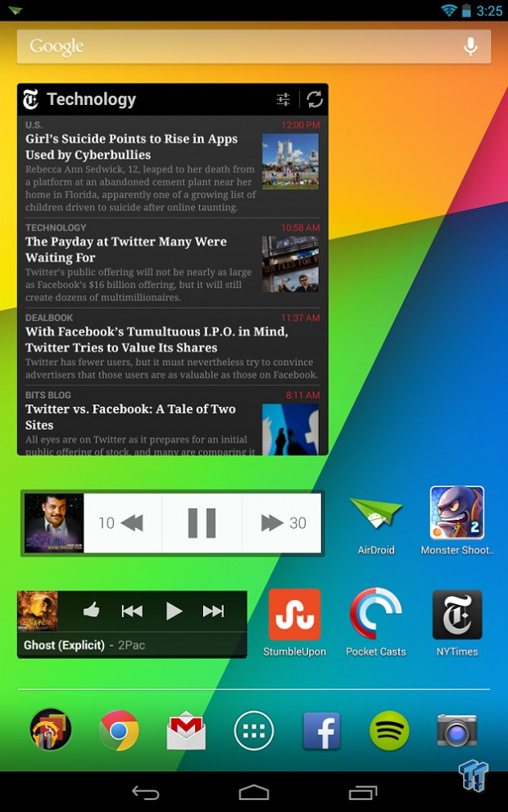This screenshot has width=508, height=812.
Task: Open Gmail from dock
Action: click(186, 731)
